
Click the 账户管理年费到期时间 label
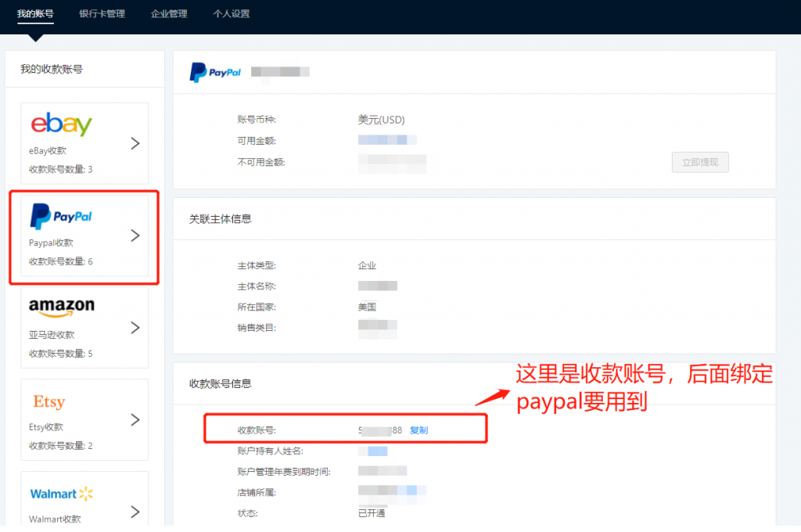[284, 472]
